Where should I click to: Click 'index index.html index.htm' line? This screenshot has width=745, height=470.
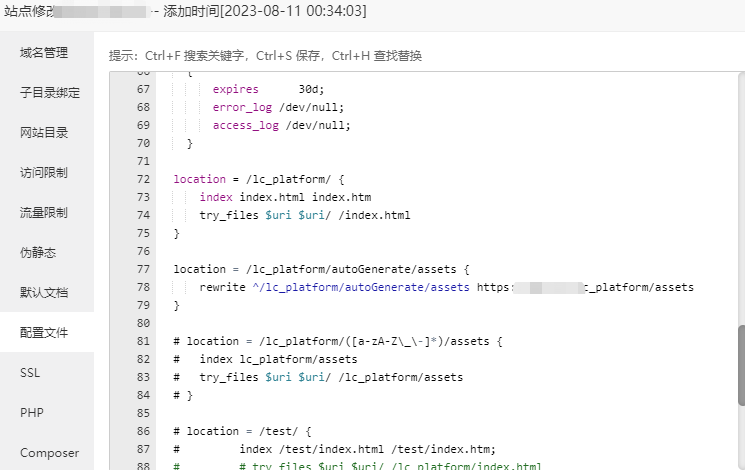point(285,197)
